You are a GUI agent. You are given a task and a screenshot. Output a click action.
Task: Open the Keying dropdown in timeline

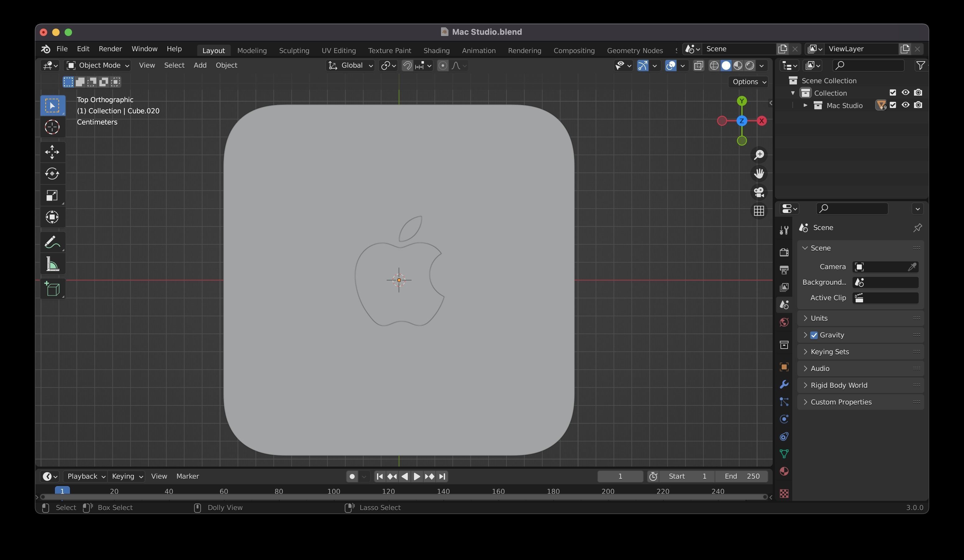127,476
